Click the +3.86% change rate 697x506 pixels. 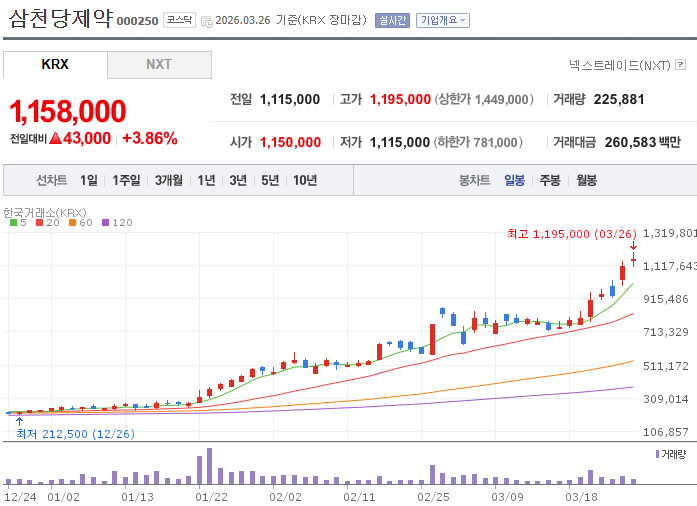(150, 138)
